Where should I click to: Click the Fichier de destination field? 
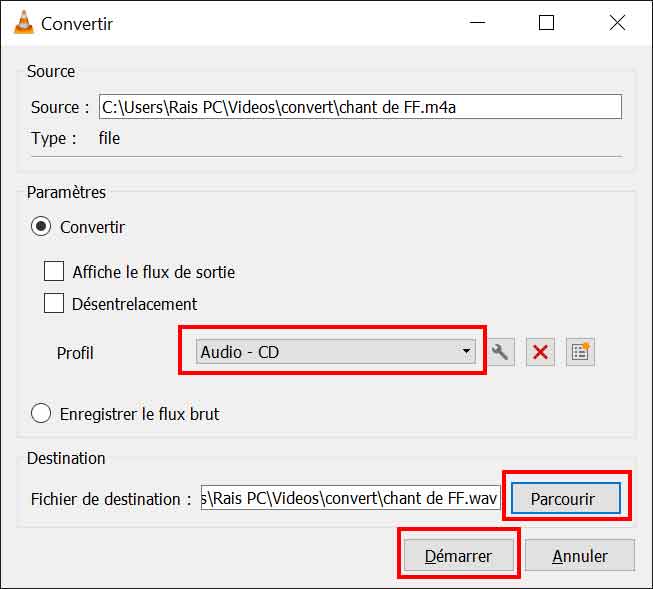pyautogui.click(x=350, y=498)
